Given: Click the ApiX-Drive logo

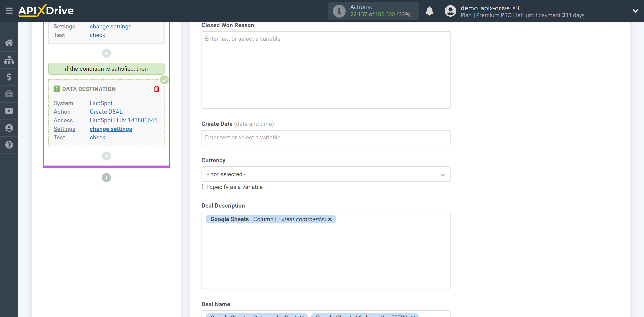Looking at the screenshot, I should pyautogui.click(x=46, y=11).
